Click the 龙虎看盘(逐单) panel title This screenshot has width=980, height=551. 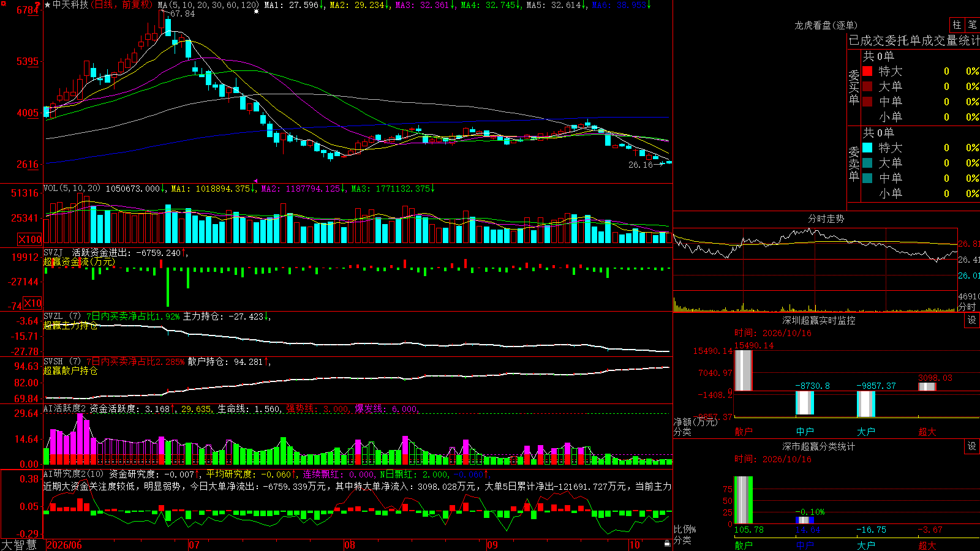click(x=826, y=25)
